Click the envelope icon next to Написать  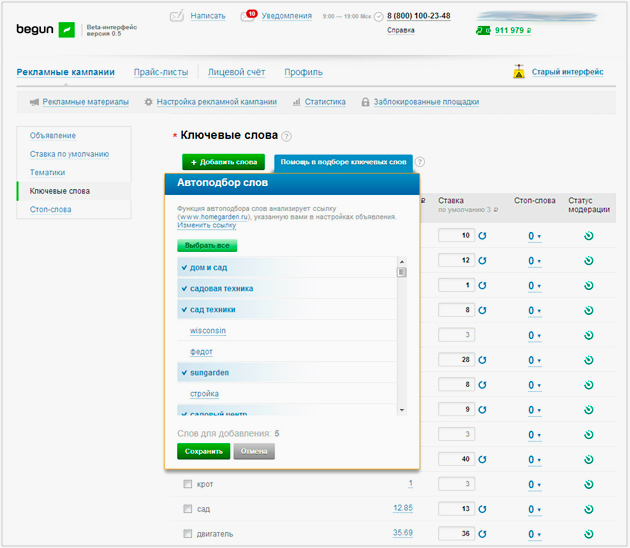point(177,16)
